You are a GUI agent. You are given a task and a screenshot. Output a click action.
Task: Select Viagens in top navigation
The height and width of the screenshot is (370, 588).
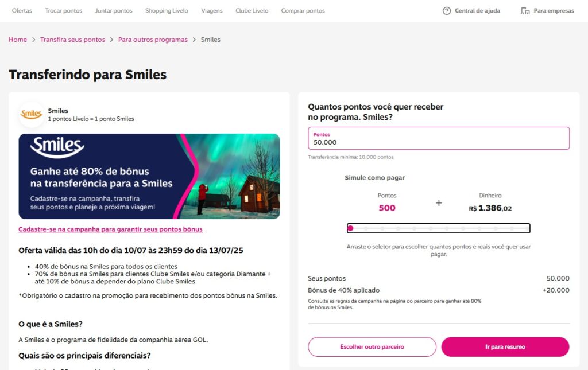click(212, 11)
